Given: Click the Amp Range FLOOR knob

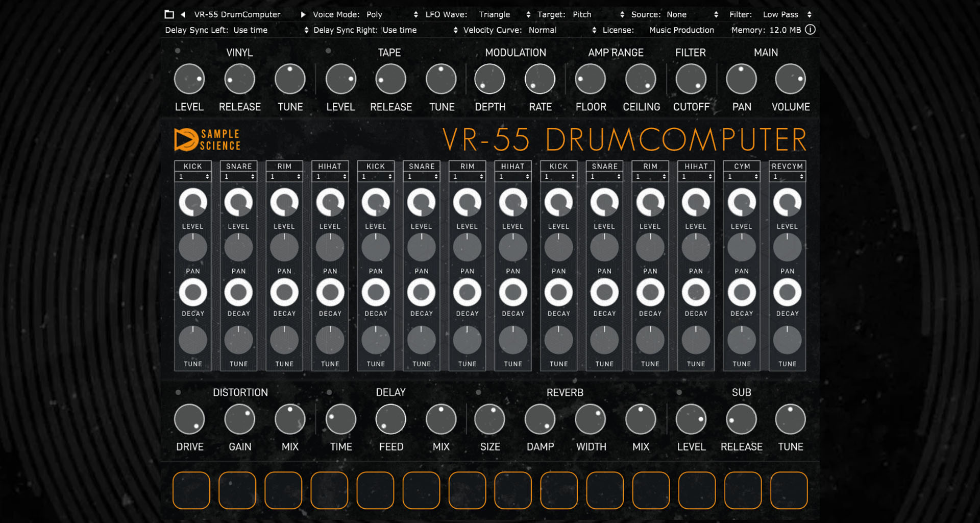Looking at the screenshot, I should pyautogui.click(x=590, y=79).
